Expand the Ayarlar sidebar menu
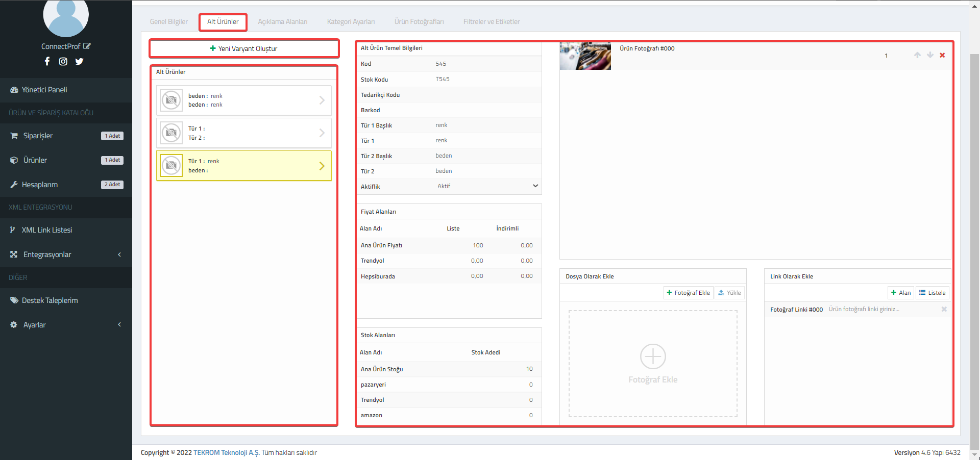Image resolution: width=980 pixels, height=460 pixels. pyautogui.click(x=66, y=325)
